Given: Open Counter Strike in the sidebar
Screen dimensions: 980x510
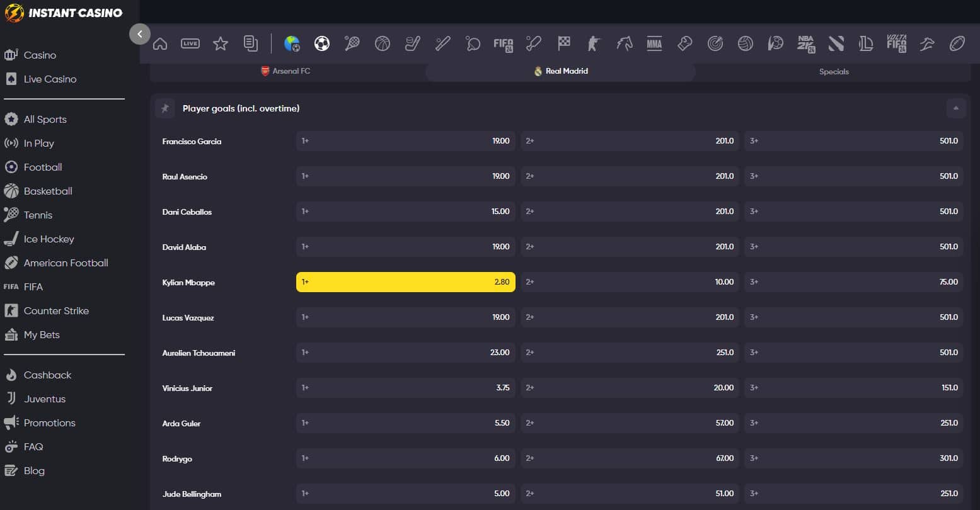Looking at the screenshot, I should [56, 311].
